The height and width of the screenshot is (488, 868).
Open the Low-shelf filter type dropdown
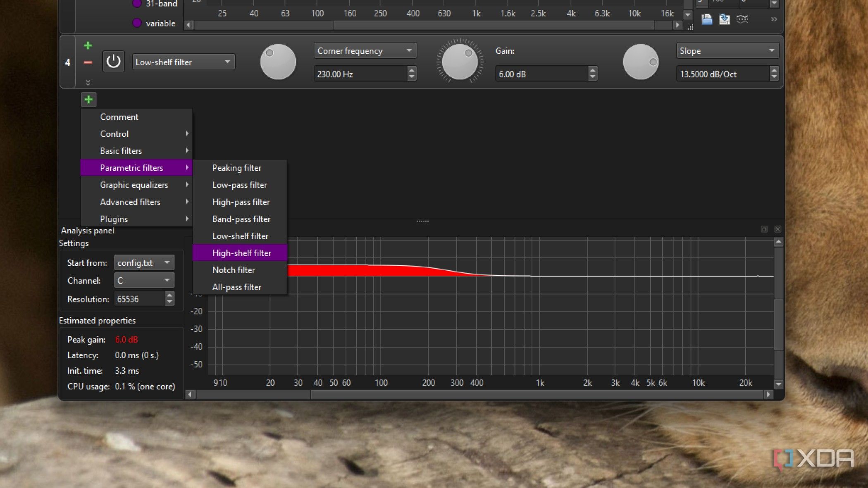183,62
